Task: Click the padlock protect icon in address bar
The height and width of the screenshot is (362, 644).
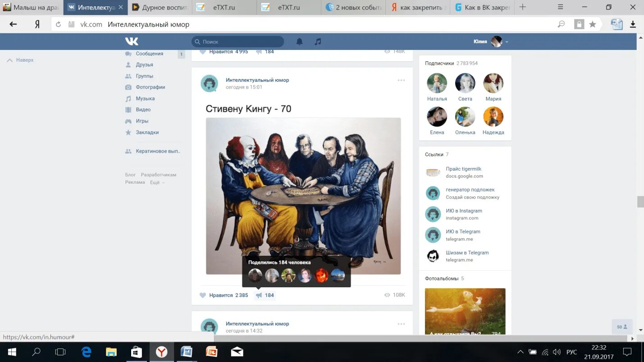Action: tap(579, 24)
